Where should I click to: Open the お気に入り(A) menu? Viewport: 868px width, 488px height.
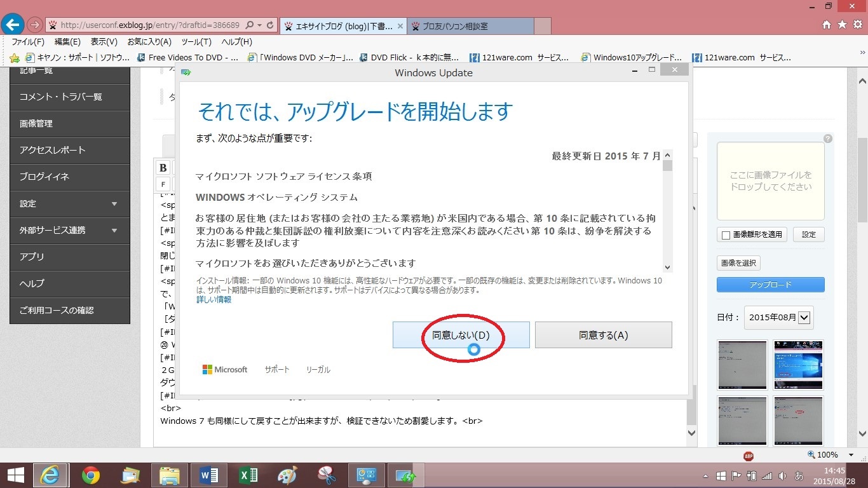[x=149, y=42]
